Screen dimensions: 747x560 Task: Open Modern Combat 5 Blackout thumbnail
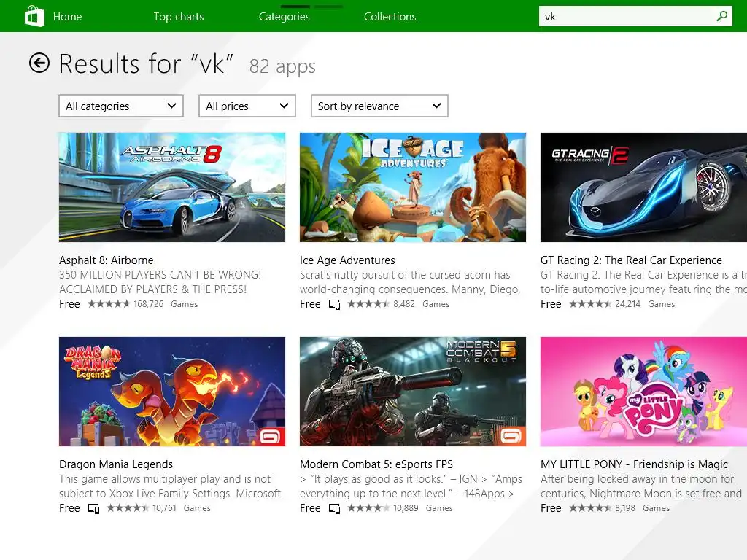tap(413, 392)
